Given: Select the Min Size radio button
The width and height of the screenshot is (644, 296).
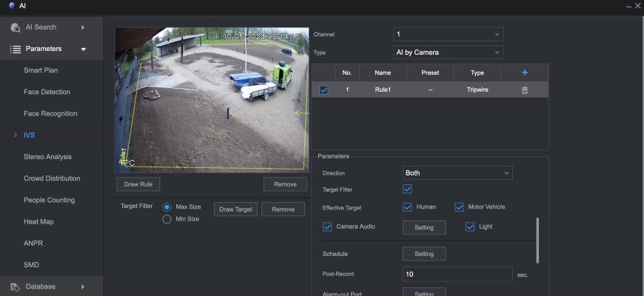Looking at the screenshot, I should (167, 218).
